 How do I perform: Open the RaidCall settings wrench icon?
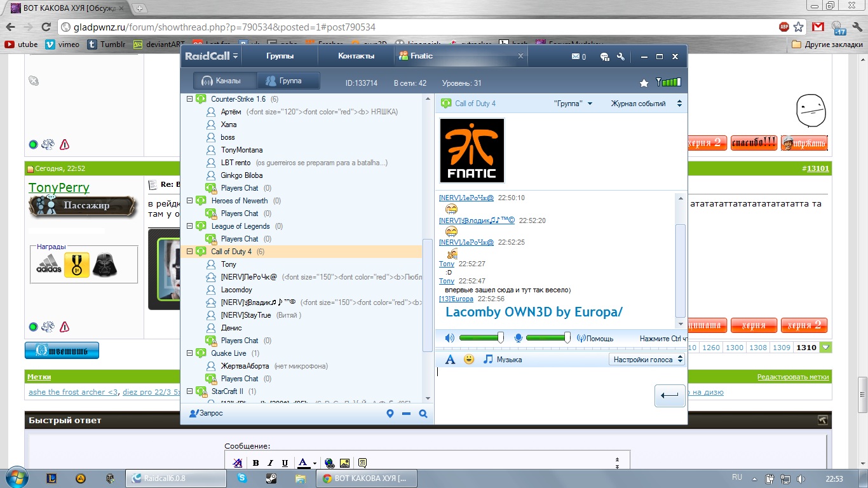(620, 57)
